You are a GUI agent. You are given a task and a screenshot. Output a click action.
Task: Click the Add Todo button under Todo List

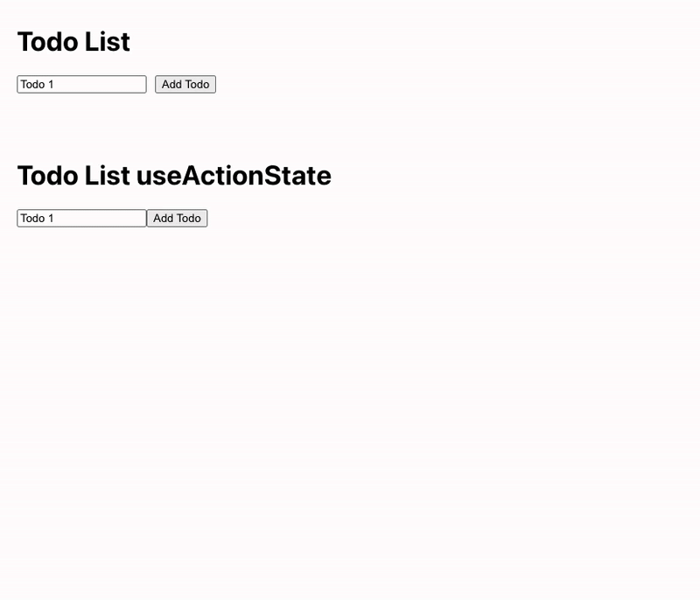coord(185,84)
